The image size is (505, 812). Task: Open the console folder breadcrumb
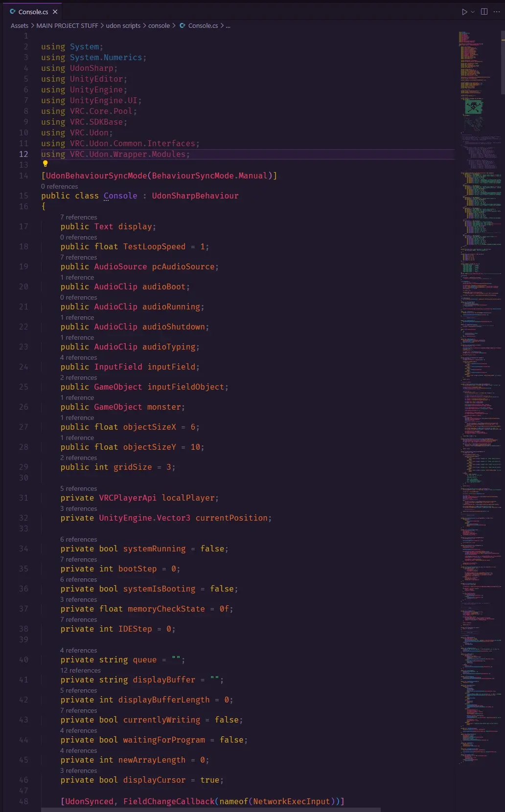coord(159,25)
